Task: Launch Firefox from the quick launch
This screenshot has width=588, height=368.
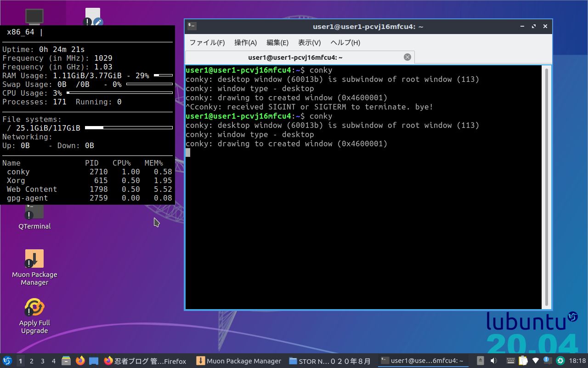Action: (80, 361)
